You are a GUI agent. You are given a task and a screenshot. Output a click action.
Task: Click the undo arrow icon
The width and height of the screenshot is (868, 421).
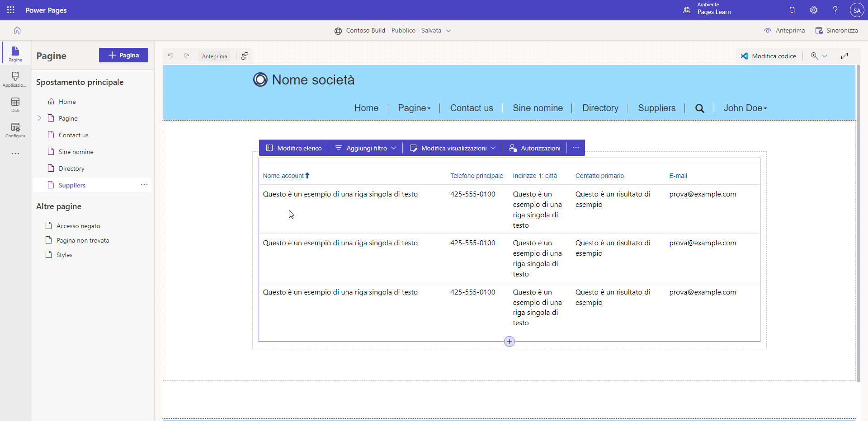170,56
